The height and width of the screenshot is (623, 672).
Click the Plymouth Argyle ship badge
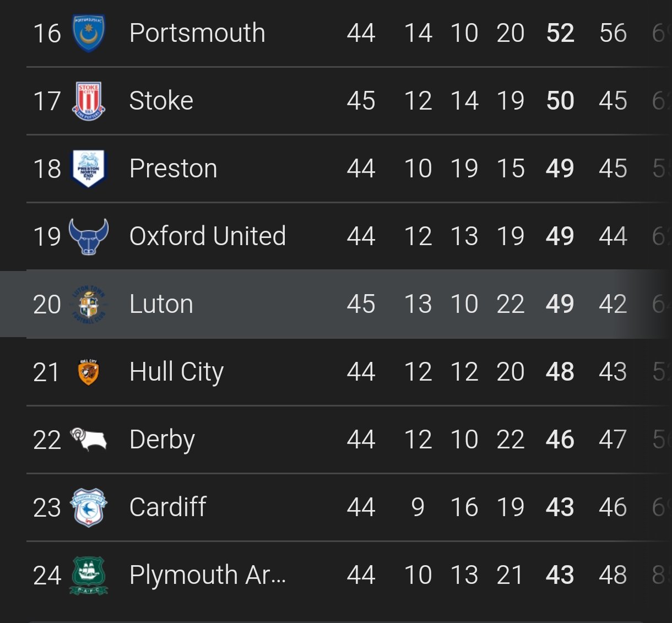click(88, 575)
